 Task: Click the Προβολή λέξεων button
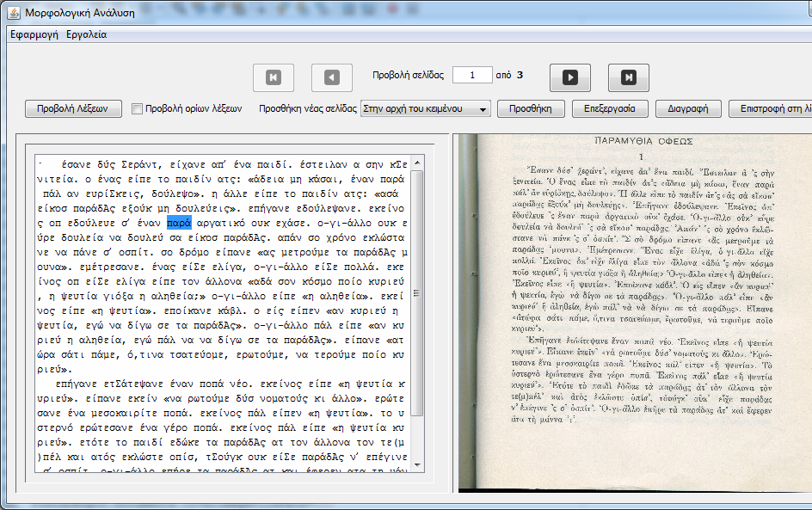pyautogui.click(x=73, y=108)
